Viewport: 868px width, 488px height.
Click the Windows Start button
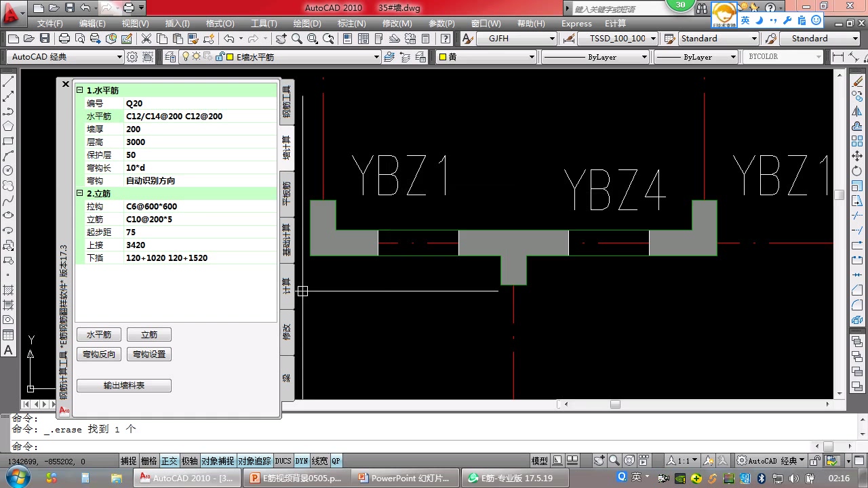18,478
